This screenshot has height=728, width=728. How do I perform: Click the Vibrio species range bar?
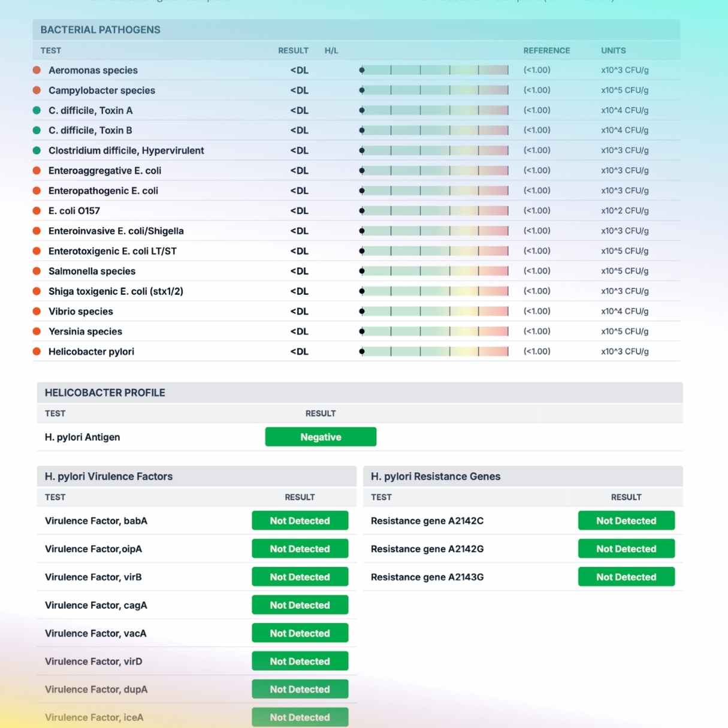pyautogui.click(x=434, y=312)
